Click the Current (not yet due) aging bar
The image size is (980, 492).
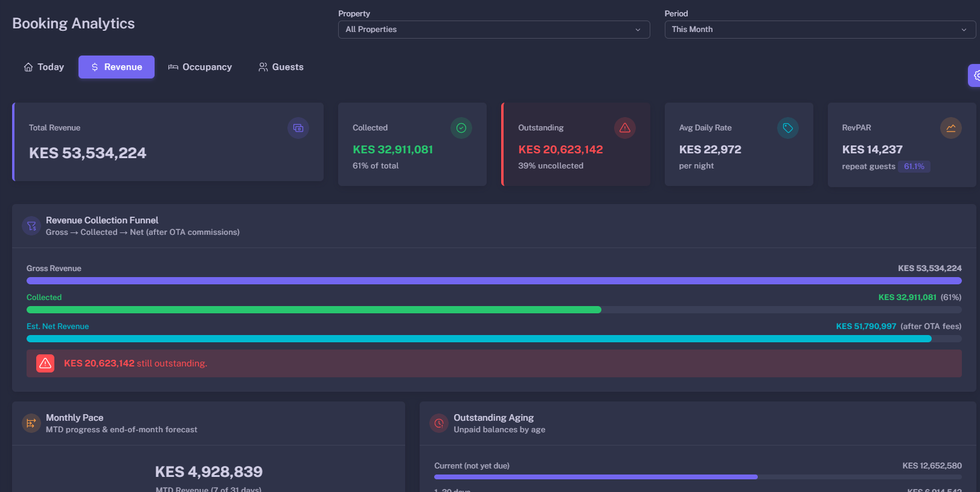(x=596, y=477)
